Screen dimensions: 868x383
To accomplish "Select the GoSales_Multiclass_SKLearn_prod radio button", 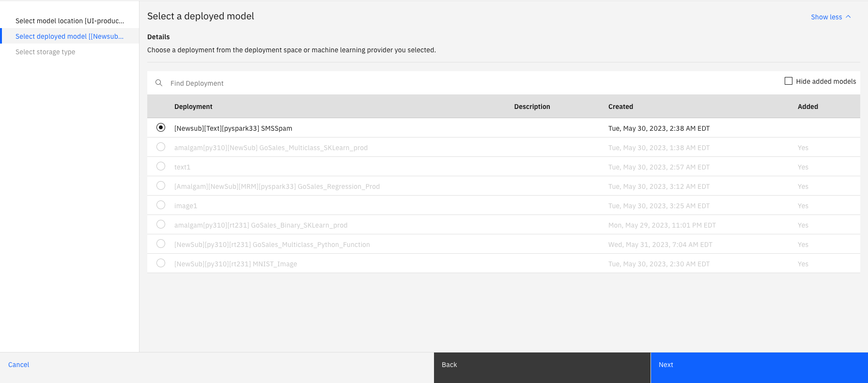I will click(x=161, y=147).
